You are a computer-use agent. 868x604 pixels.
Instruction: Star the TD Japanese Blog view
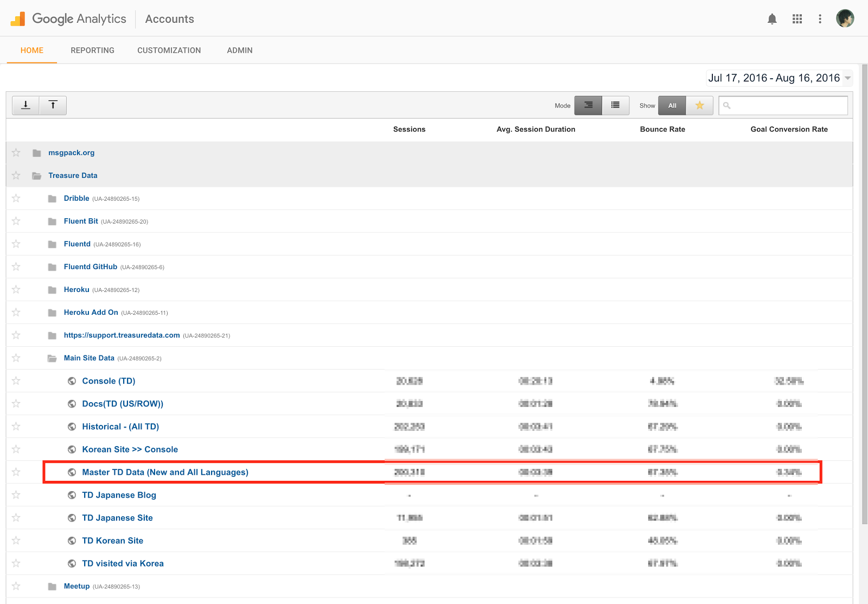16,494
